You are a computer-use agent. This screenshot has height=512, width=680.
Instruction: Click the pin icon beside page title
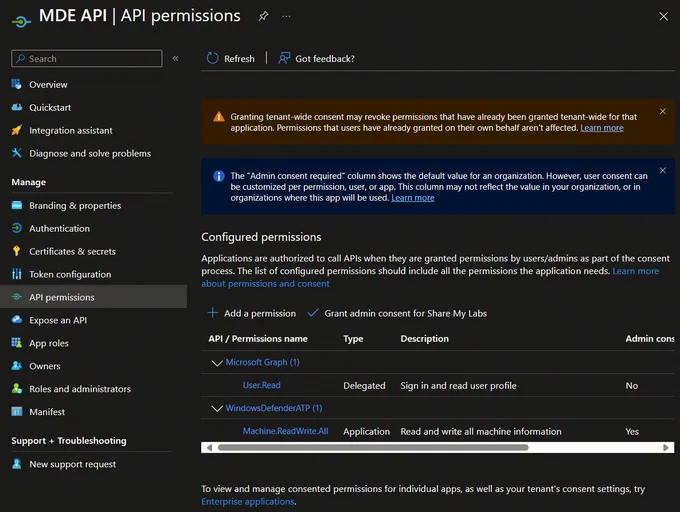pyautogui.click(x=263, y=16)
